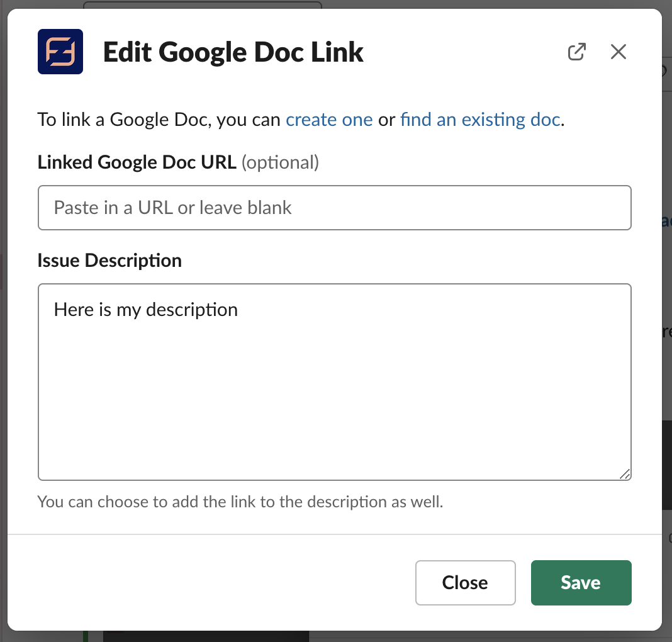
Task: Click the 'Issue Description' label
Action: 109,261
